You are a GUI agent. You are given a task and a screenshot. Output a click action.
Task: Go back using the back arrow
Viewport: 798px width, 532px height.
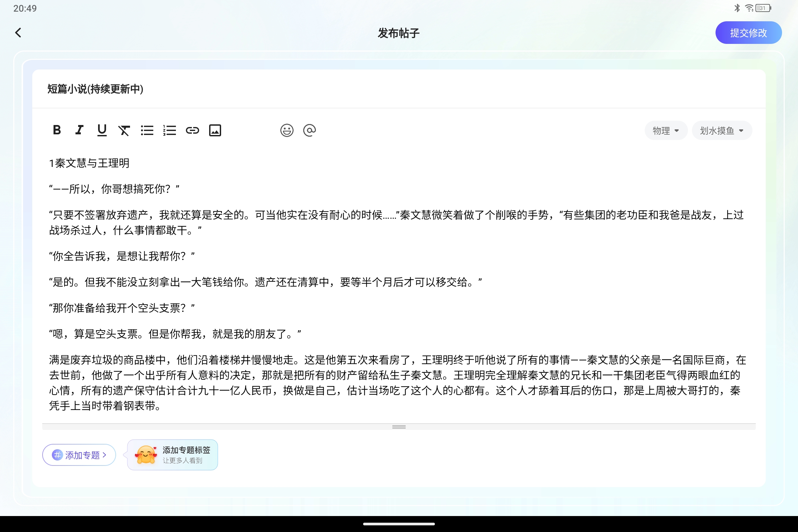point(18,32)
